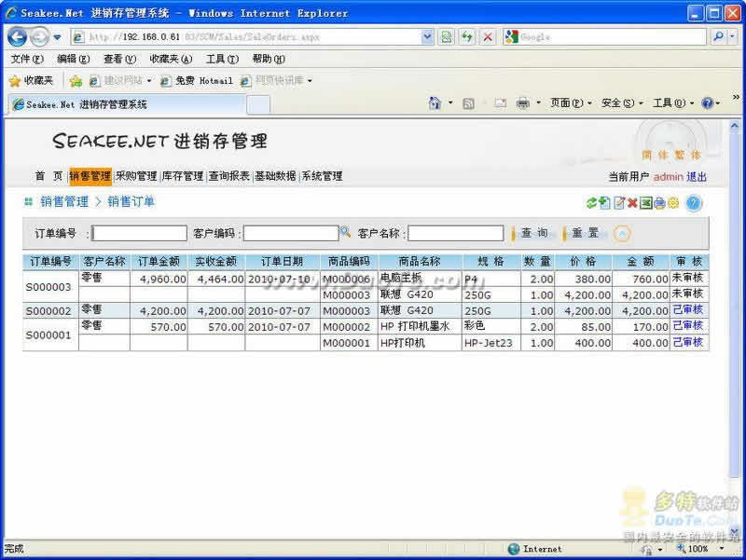The image size is (746, 560).
Task: Click the printer icon above the search bar
Action: pyautogui.click(x=659, y=203)
